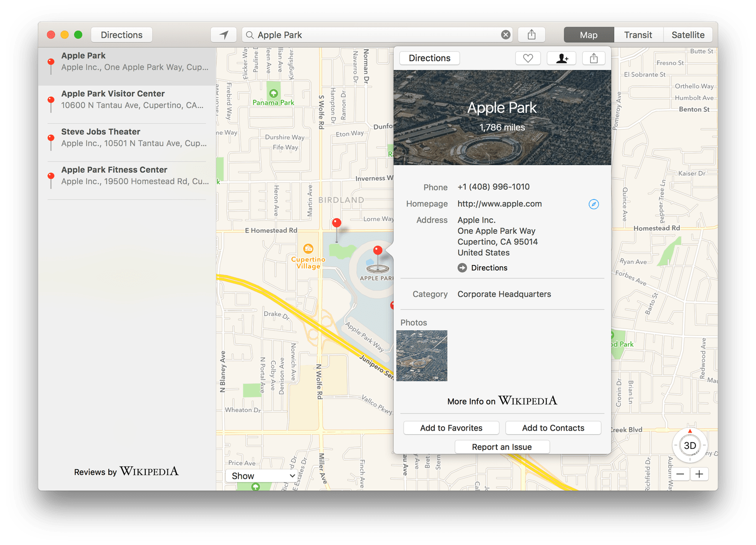
Task: Click the add-contact person icon
Action: [561, 58]
